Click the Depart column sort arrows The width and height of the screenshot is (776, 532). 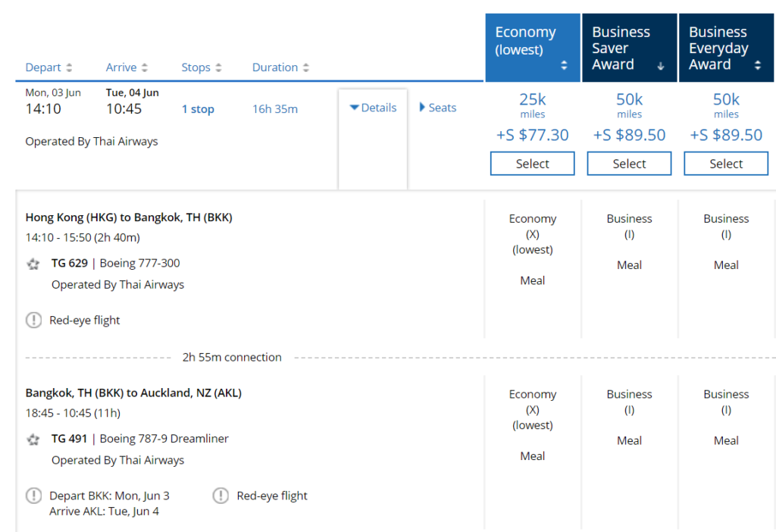(x=69, y=67)
